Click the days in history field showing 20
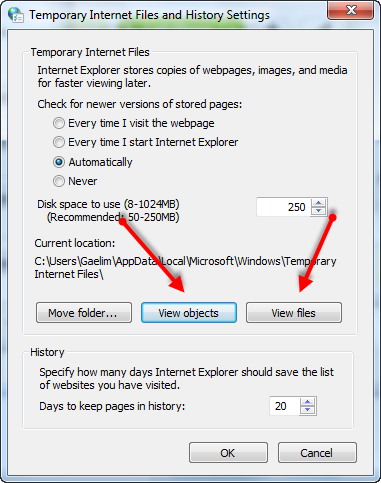Screen dimensions: 381x483 click(285, 406)
